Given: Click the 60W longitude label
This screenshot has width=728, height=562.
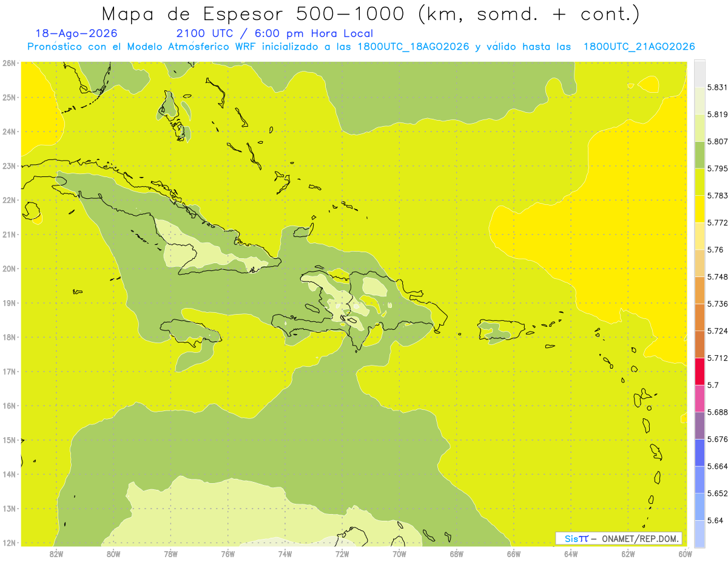Looking at the screenshot, I should click(x=685, y=554).
